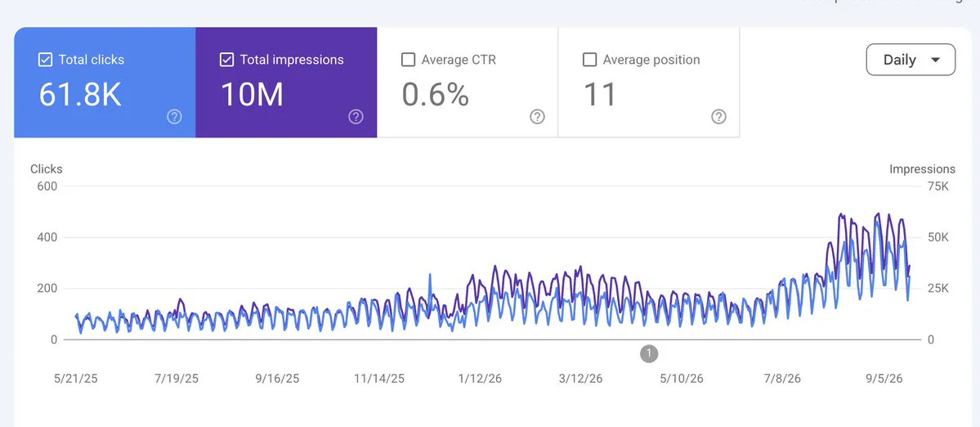Click the Daily dropdown arrow
980x427 pixels.
click(x=936, y=60)
